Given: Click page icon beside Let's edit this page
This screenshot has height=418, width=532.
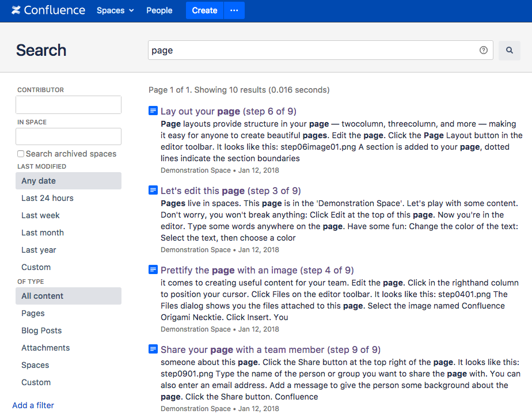Looking at the screenshot, I should click(153, 190).
